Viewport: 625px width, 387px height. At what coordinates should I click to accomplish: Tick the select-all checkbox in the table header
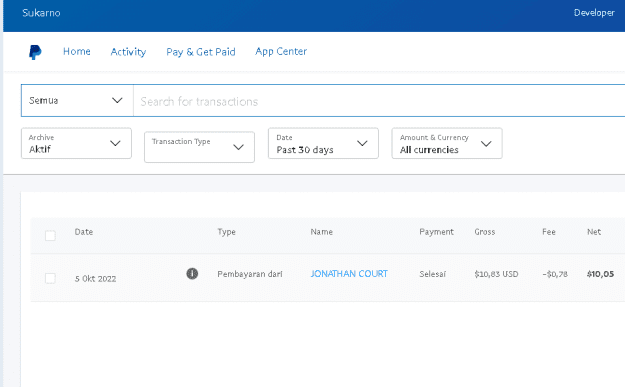tap(50, 236)
